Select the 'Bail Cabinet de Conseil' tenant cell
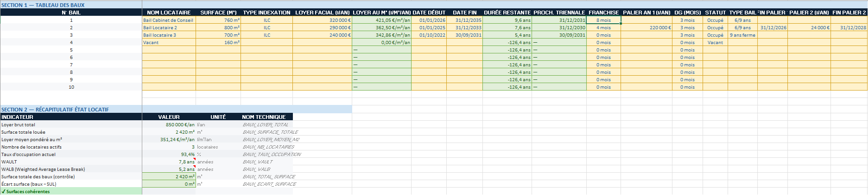Screen dimensions: 868x195 click(x=169, y=20)
